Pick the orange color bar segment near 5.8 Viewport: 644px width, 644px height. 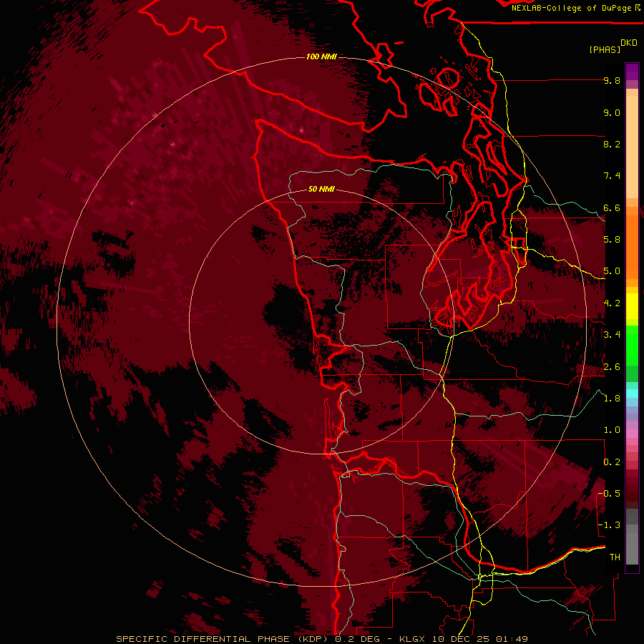click(632, 243)
